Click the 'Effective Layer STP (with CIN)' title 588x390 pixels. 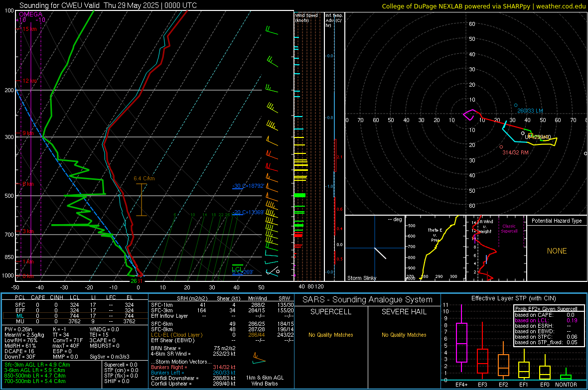[x=513, y=298]
